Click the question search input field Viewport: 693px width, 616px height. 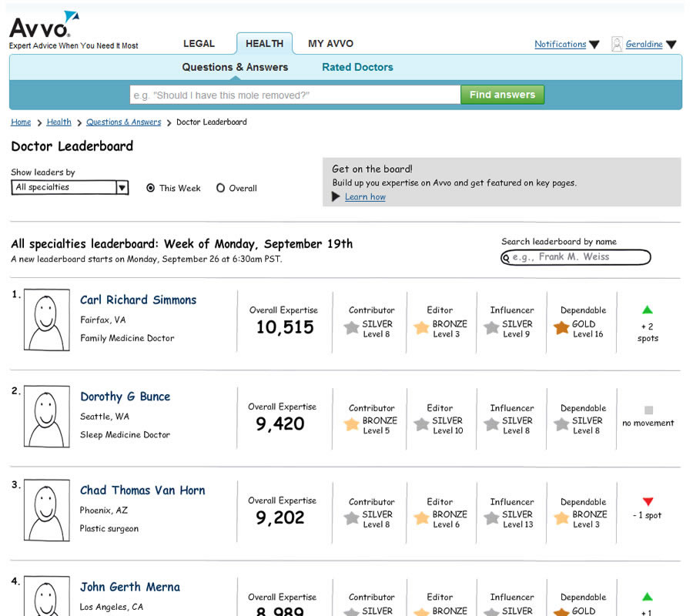coord(295,95)
